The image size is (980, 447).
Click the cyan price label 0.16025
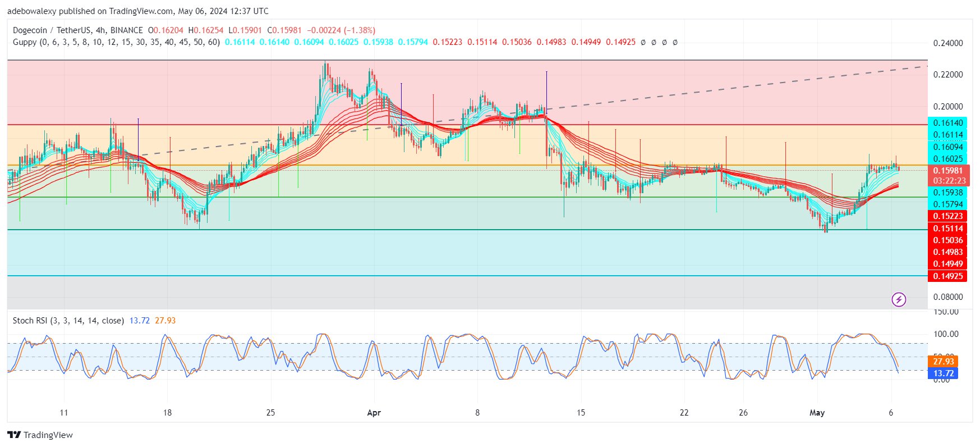947,159
